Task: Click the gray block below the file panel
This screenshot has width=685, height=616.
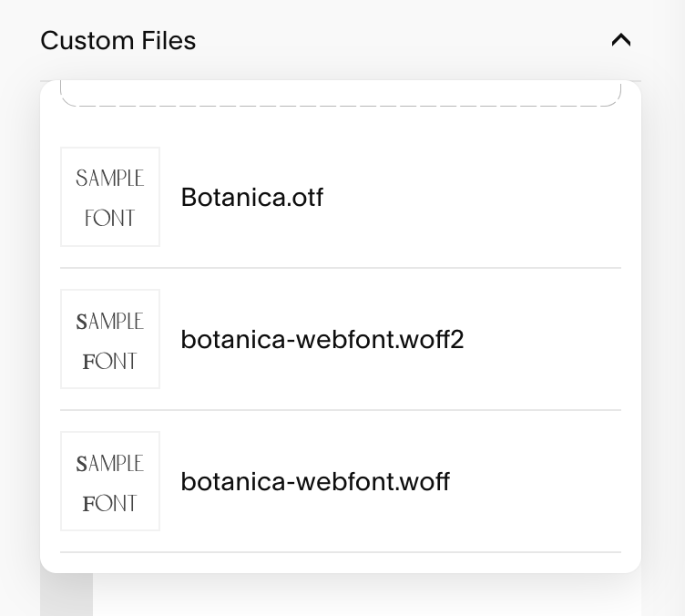Action: 66,594
